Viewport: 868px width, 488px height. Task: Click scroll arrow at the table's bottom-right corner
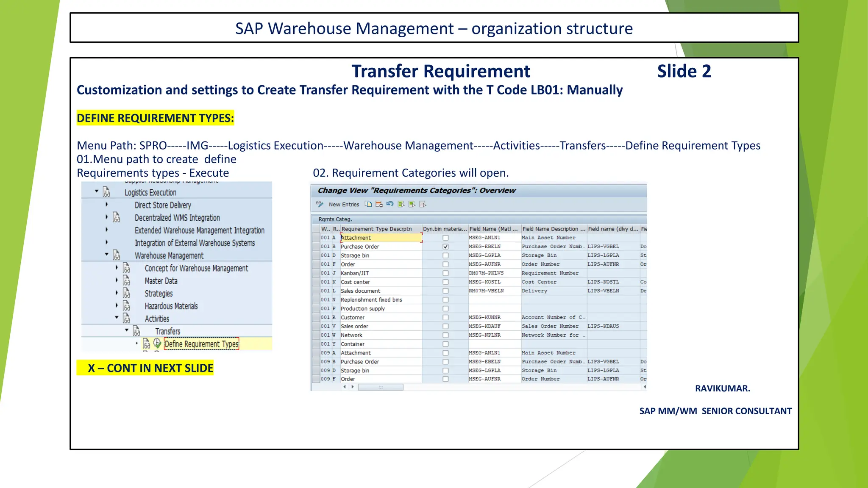645,387
